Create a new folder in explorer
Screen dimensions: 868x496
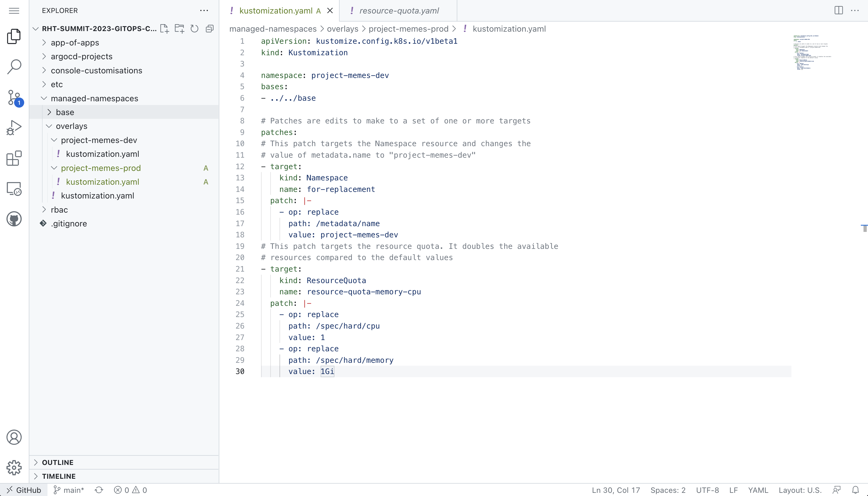tap(180, 28)
